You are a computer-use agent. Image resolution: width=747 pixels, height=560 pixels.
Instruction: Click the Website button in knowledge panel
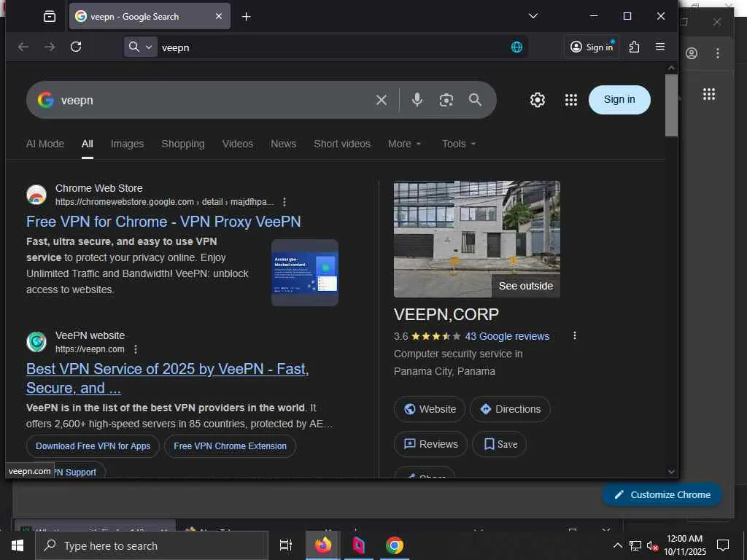point(430,409)
